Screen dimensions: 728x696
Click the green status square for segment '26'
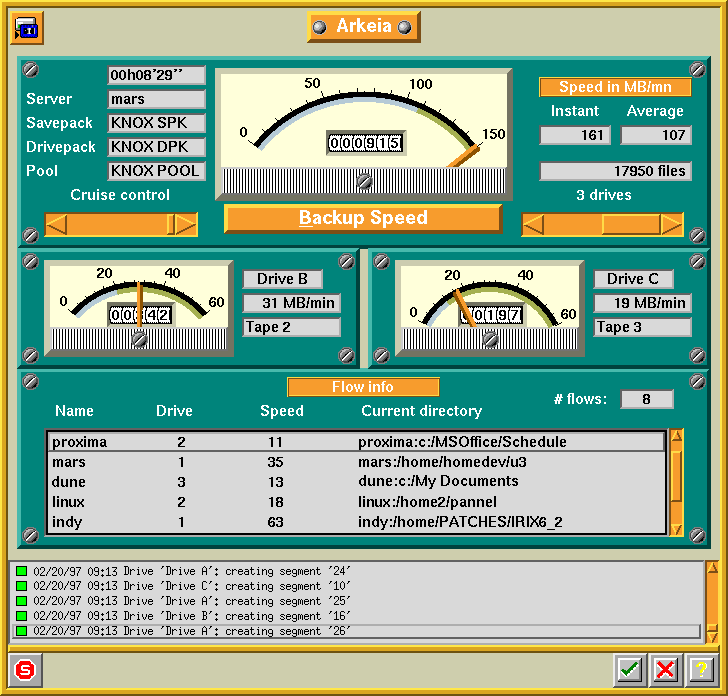point(21,631)
